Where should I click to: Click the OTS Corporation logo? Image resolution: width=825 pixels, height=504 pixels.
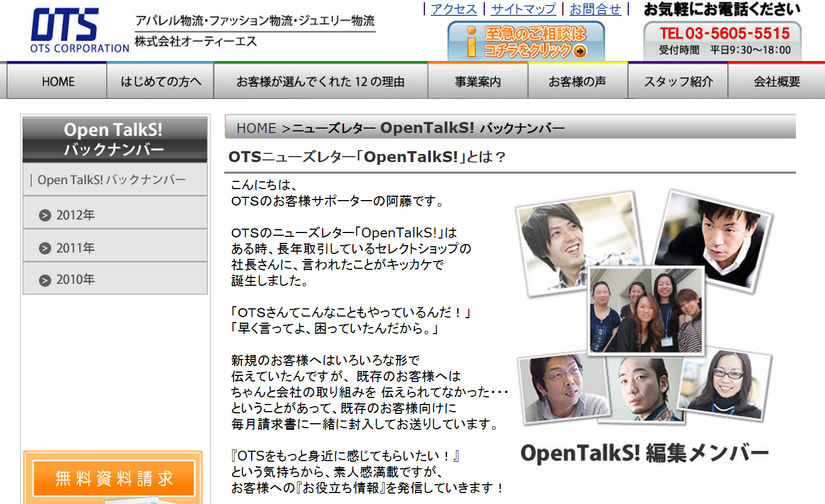pyautogui.click(x=80, y=30)
